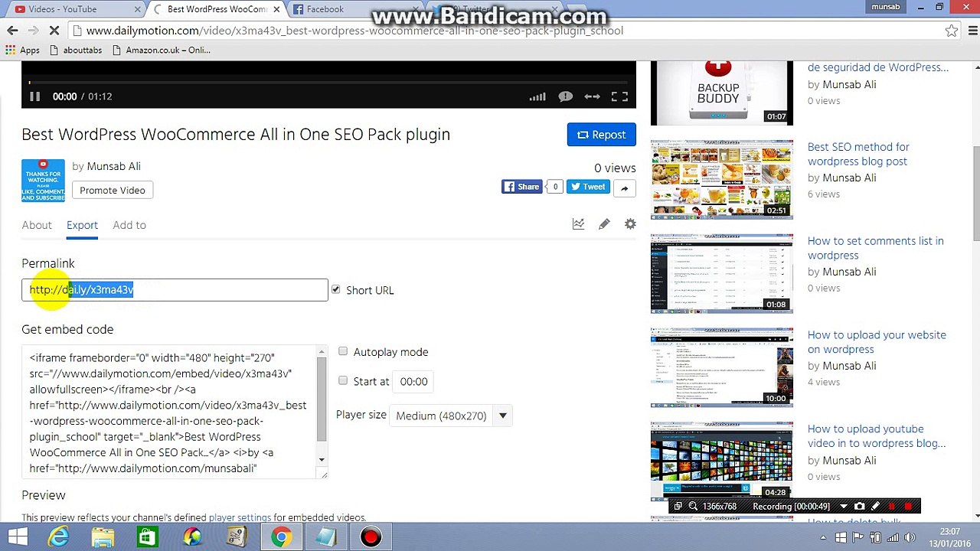
Task: Select the Export tab
Action: click(82, 225)
